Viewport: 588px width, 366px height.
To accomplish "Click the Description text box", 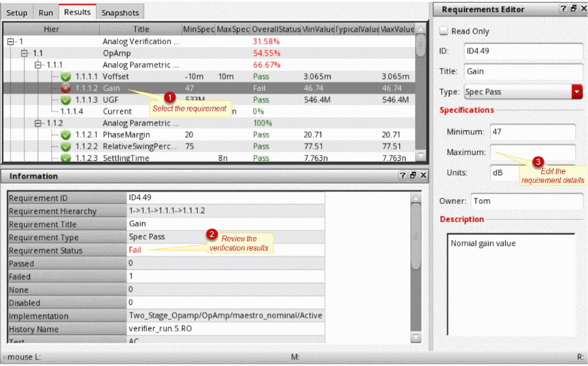I will (x=511, y=285).
